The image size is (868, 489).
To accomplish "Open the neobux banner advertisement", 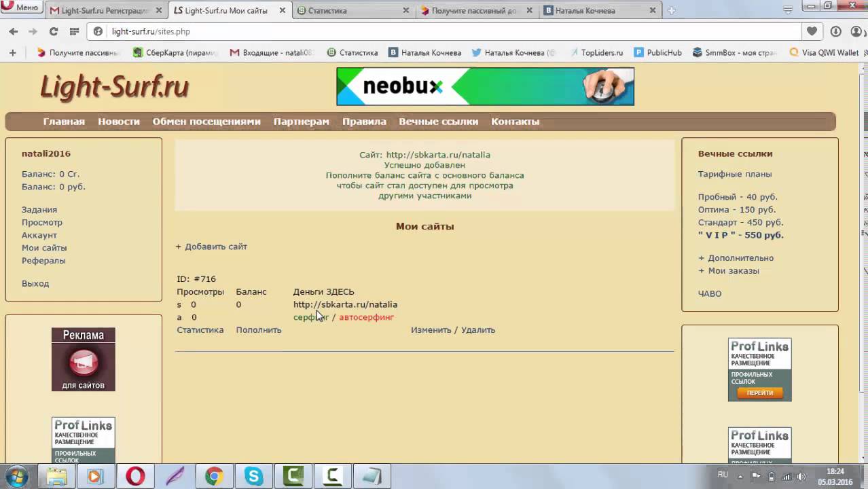I will 485,86.
